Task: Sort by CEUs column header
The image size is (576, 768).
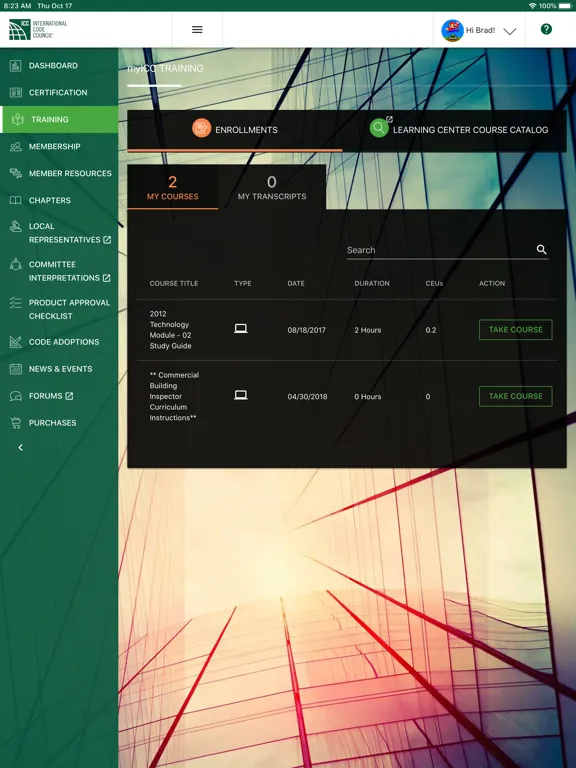Action: tap(434, 284)
